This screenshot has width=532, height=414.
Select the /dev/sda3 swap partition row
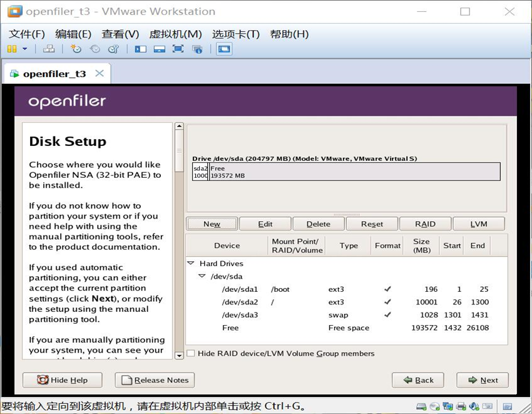[x=346, y=315]
